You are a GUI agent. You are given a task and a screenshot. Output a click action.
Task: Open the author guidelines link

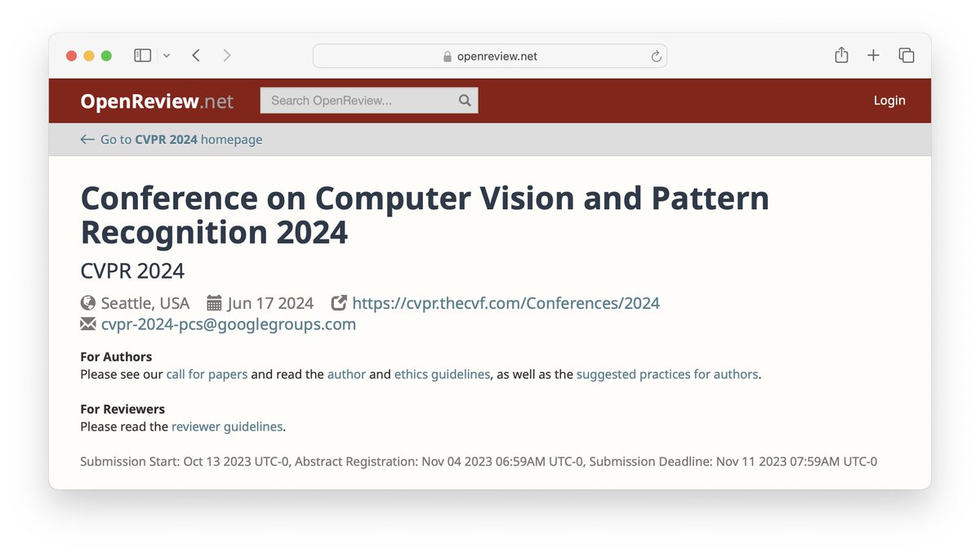coord(346,374)
